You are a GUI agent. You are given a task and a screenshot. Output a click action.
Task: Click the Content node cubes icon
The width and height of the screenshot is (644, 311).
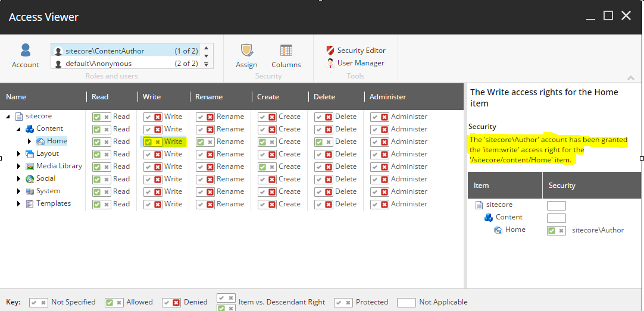point(30,129)
